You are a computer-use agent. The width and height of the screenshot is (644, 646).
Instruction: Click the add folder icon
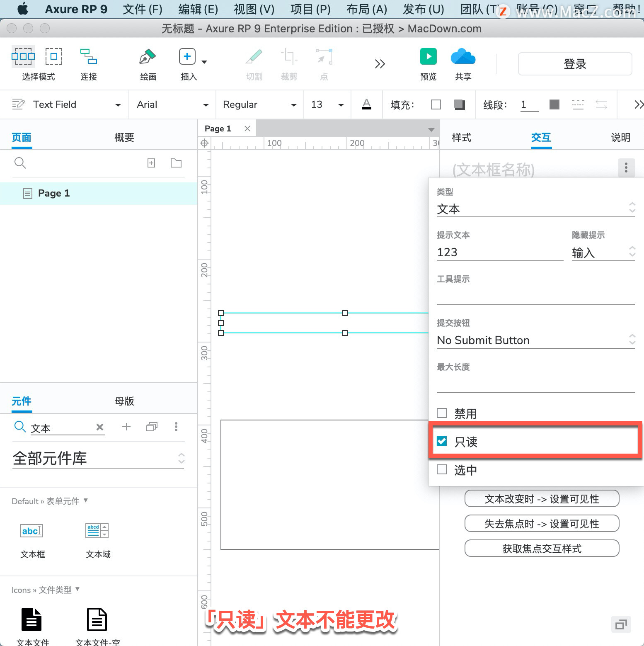[176, 163]
